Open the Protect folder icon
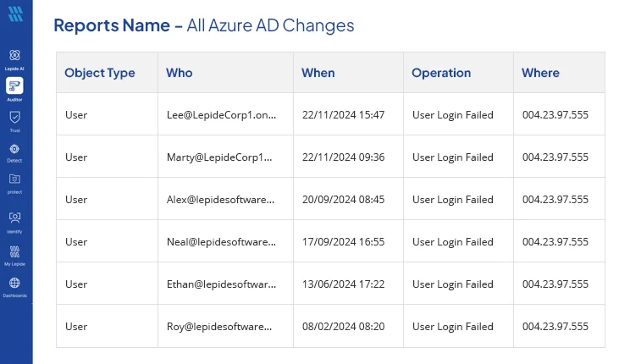The height and width of the screenshot is (364, 619). click(14, 179)
